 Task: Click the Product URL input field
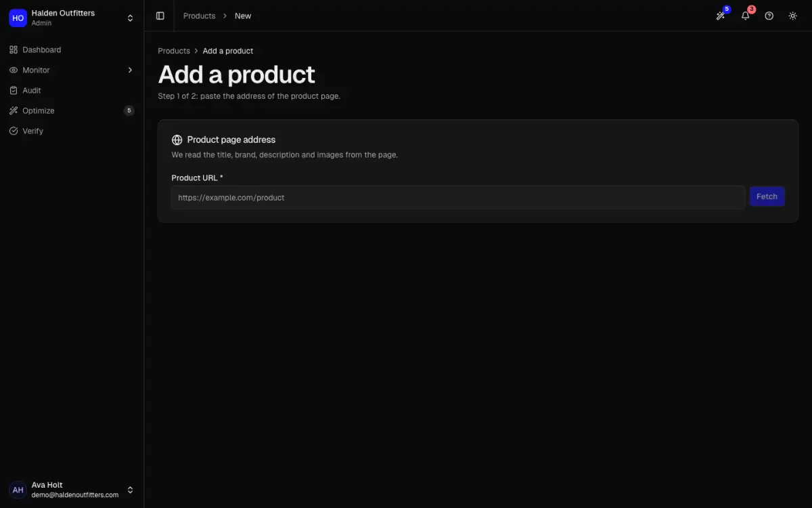coord(458,197)
